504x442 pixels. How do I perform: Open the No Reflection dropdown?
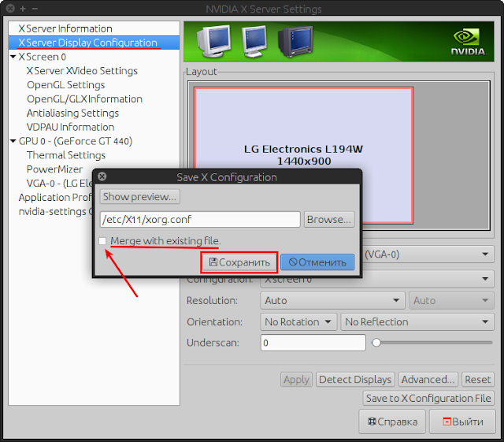pos(417,321)
